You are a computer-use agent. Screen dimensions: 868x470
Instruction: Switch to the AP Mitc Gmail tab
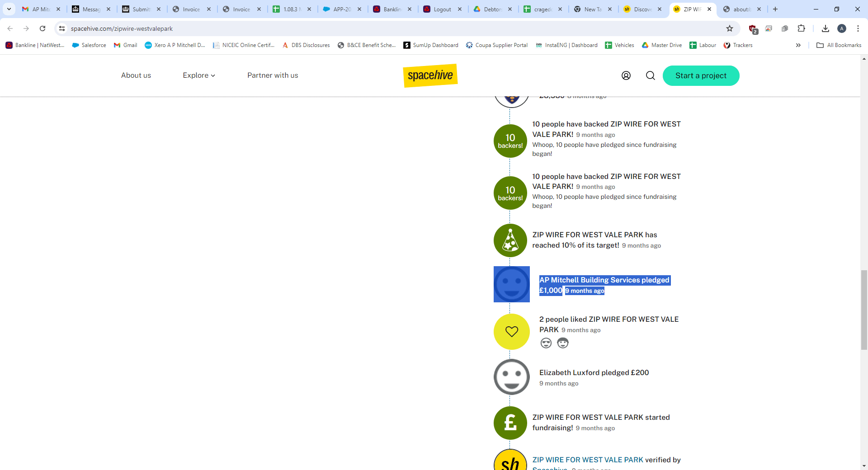(41, 9)
